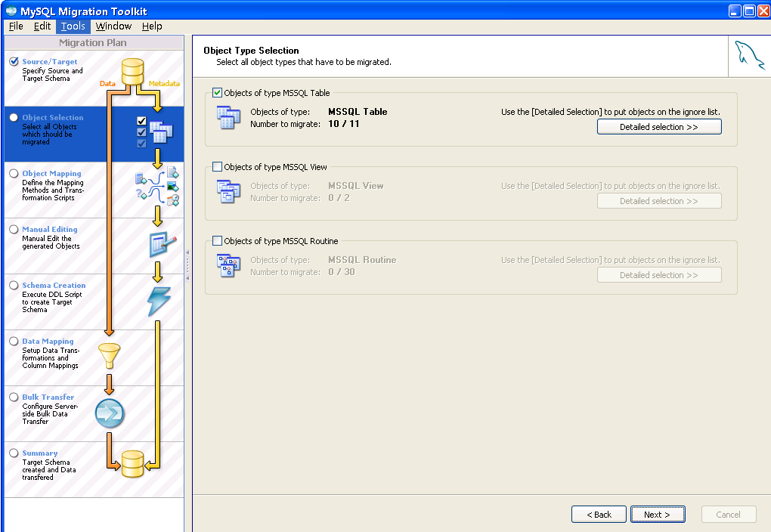The width and height of the screenshot is (771, 532).
Task: Click the MSSQL View type icon
Action: (x=228, y=192)
